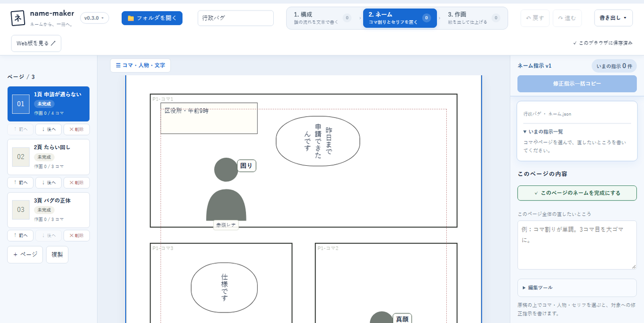Click the 02 page number thumbnail
This screenshot has width=644, height=323.
21,157
